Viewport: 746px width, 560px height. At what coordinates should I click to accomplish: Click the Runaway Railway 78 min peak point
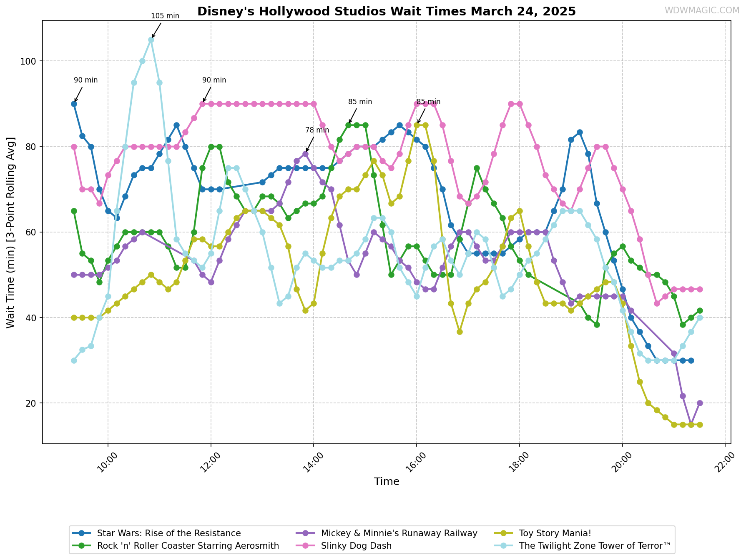point(305,154)
